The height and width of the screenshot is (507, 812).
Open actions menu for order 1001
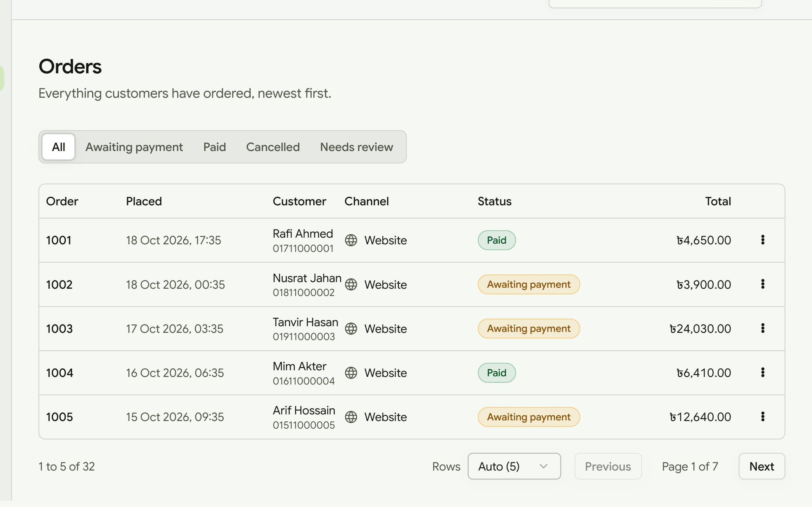pos(763,240)
